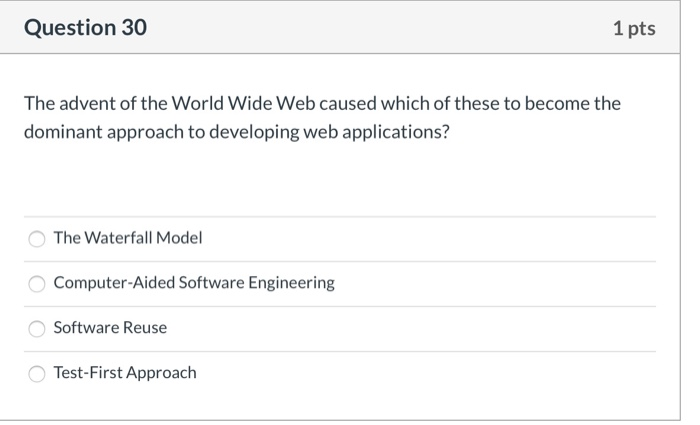This screenshot has width=700, height=425.
Task: Pick the Software Reuse radio button
Action: pos(37,329)
